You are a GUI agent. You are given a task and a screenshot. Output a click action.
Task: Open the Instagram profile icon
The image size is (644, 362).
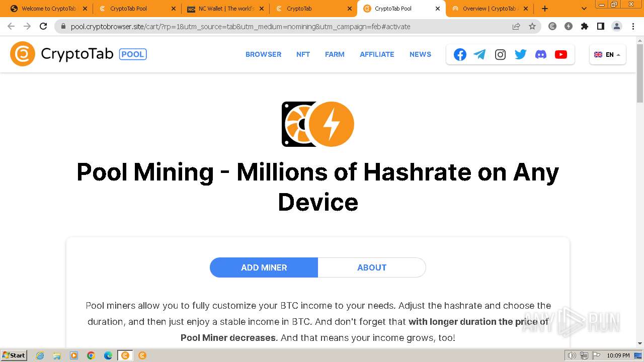coord(500,54)
